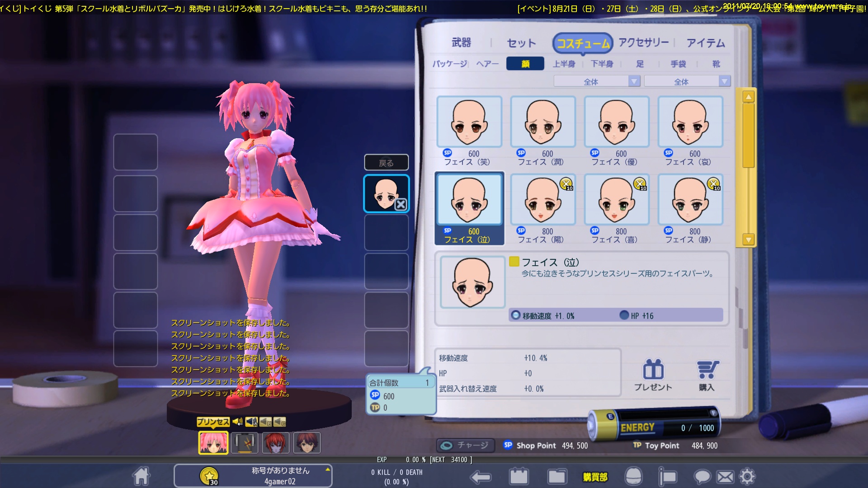
Task: Switch to the アクセサリー tab
Action: pos(643,42)
